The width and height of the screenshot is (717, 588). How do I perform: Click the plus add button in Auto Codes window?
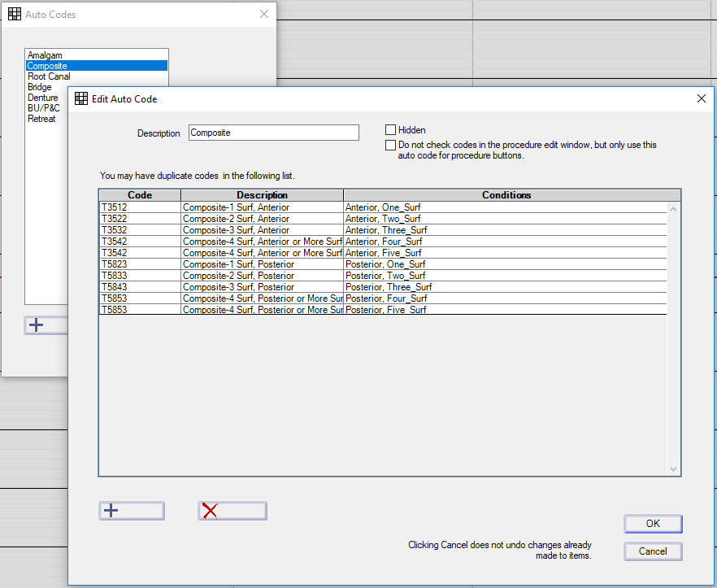point(46,325)
